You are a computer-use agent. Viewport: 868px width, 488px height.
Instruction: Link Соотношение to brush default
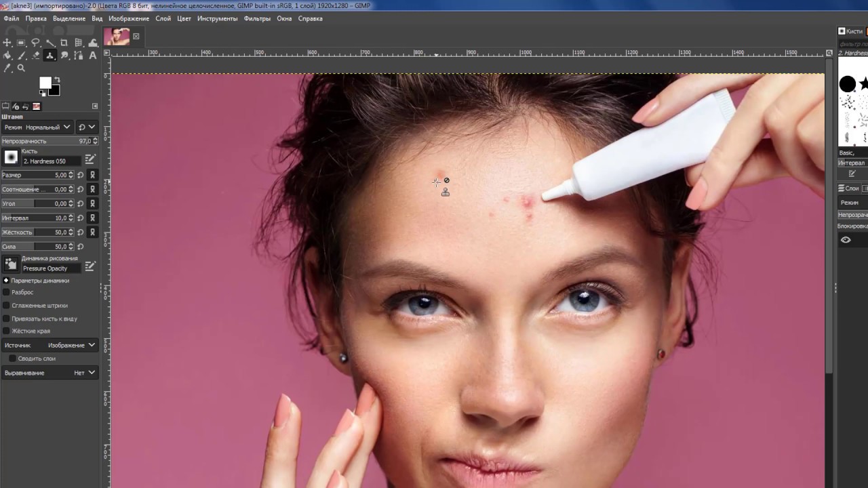[x=93, y=189]
